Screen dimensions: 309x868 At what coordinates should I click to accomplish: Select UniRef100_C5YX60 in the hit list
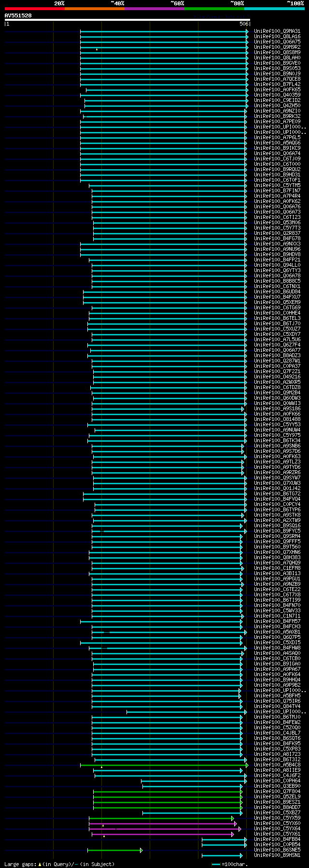(277, 824)
